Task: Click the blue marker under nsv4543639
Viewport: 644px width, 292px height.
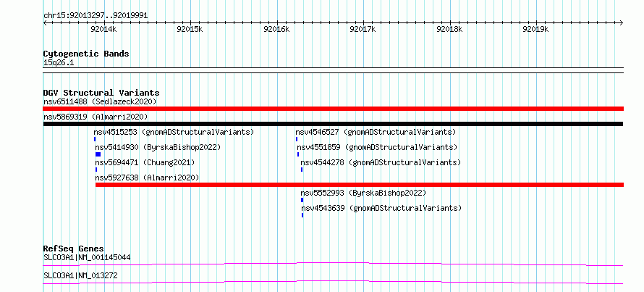Action: tap(302, 215)
